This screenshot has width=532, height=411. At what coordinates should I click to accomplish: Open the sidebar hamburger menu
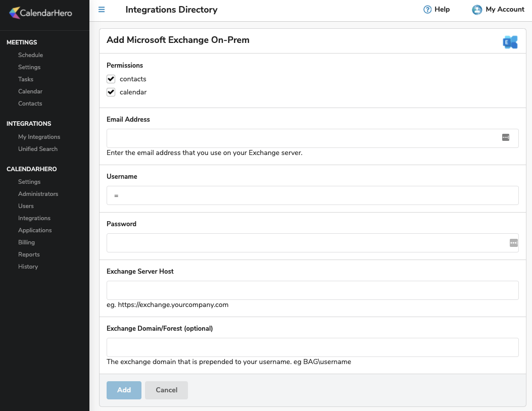[101, 9]
